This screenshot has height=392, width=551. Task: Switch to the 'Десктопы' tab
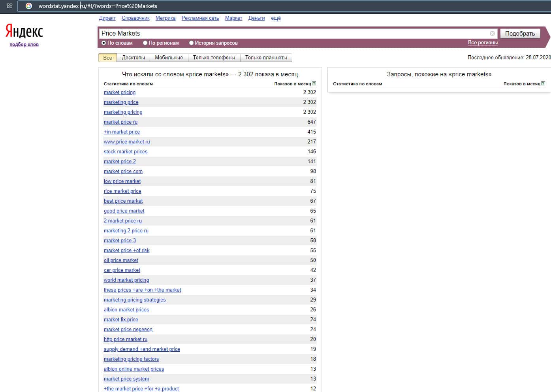click(x=133, y=58)
